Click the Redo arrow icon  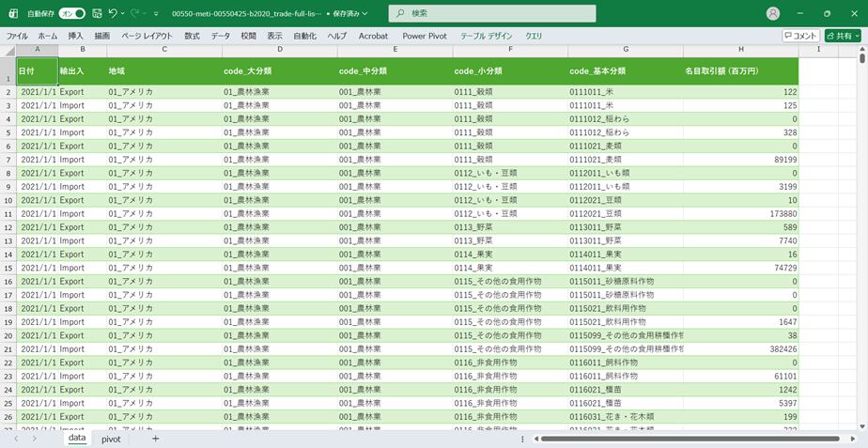tap(136, 14)
